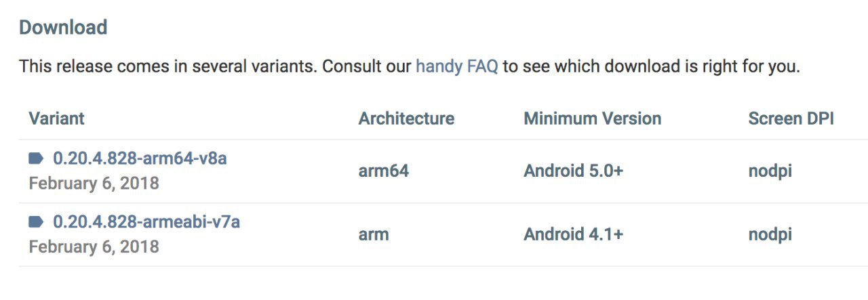Open the 0.20.4.828-armeabi-v7a variant download
The height and width of the screenshot is (300, 868).
[x=146, y=221]
